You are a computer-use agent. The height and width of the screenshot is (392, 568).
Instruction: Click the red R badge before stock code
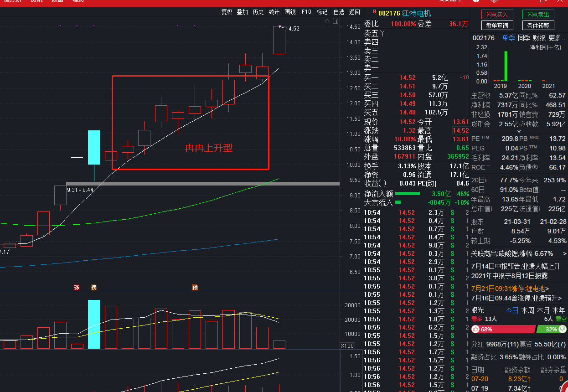click(375, 12)
